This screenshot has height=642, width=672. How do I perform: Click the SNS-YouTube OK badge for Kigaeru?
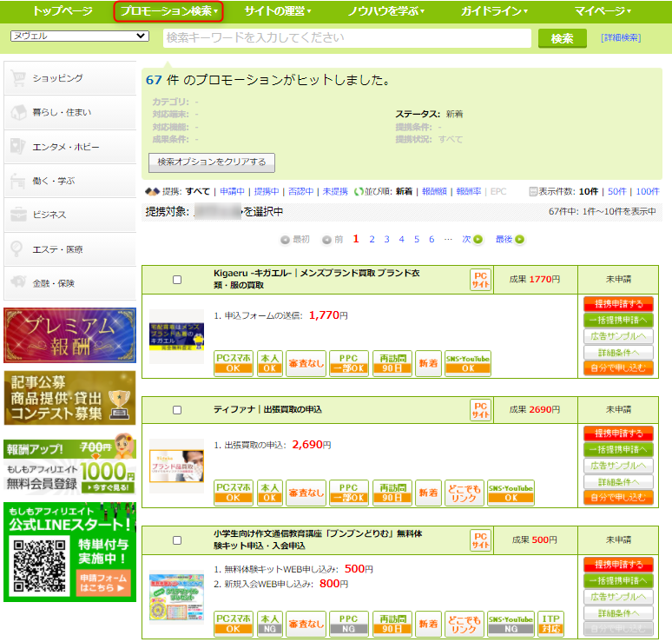coord(468,363)
